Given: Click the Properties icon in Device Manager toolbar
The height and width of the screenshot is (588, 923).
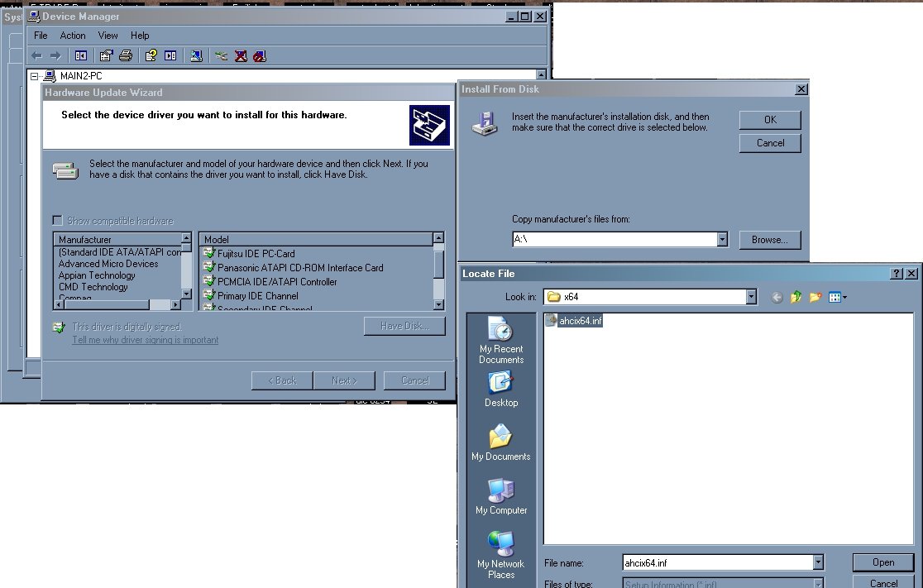Looking at the screenshot, I should point(106,55).
